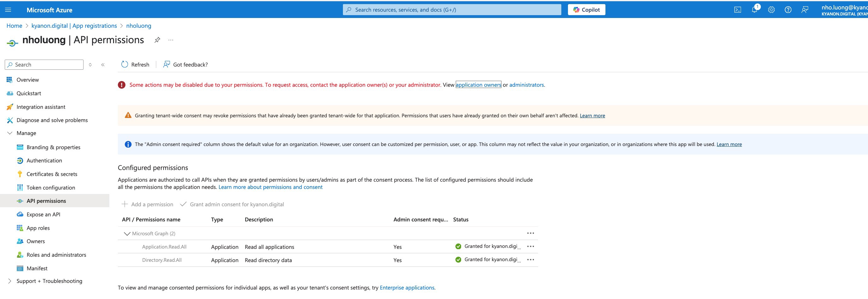Go to Home breadcrumb
Image resolution: width=868 pixels, height=299 pixels.
tap(14, 26)
